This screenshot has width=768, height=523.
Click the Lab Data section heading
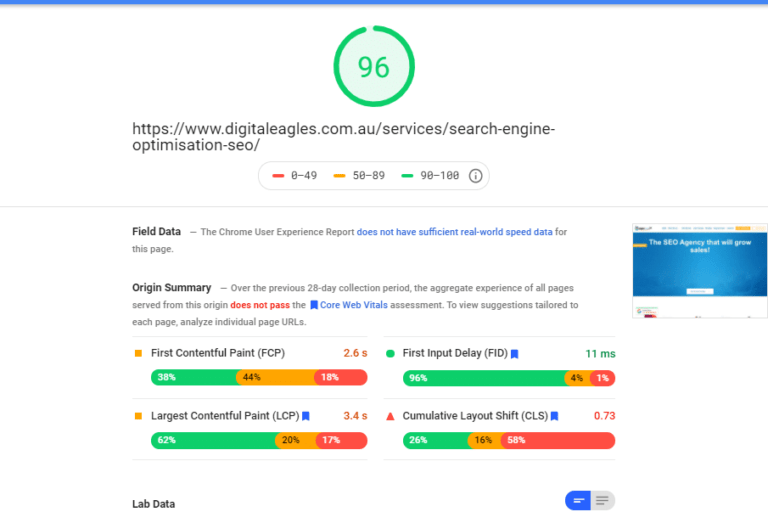click(153, 505)
